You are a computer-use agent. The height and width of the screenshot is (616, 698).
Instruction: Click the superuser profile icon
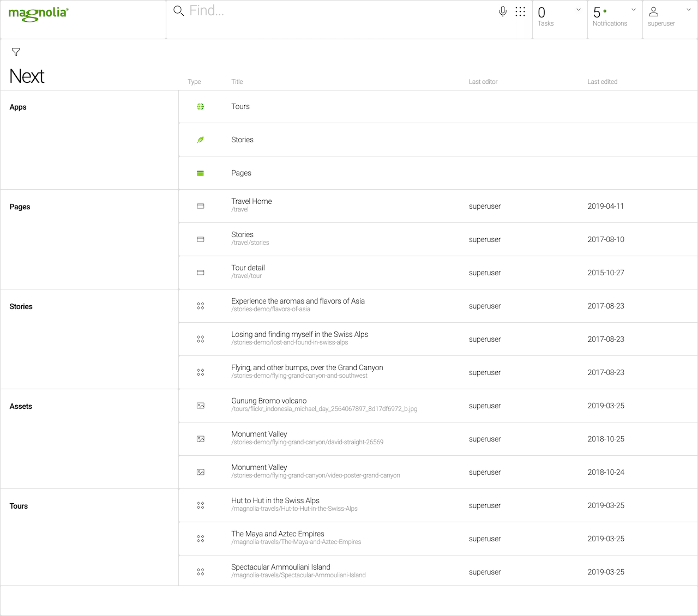(653, 11)
